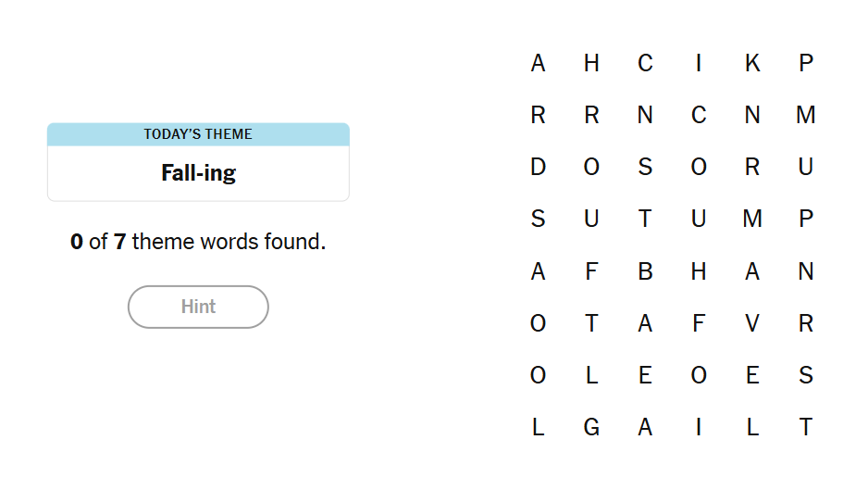The image size is (868, 490).
Task: Select the letter D in the grid
Action: pyautogui.click(x=538, y=167)
